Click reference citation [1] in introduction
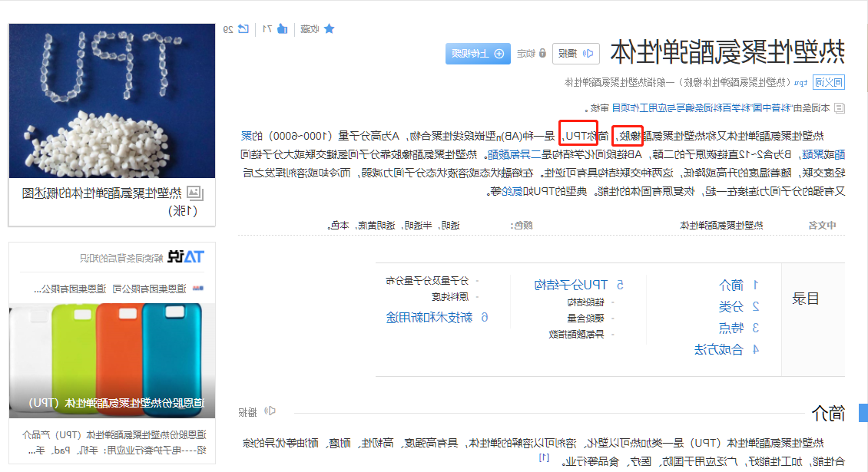Image resolution: width=868 pixels, height=472 pixels. click(544, 457)
